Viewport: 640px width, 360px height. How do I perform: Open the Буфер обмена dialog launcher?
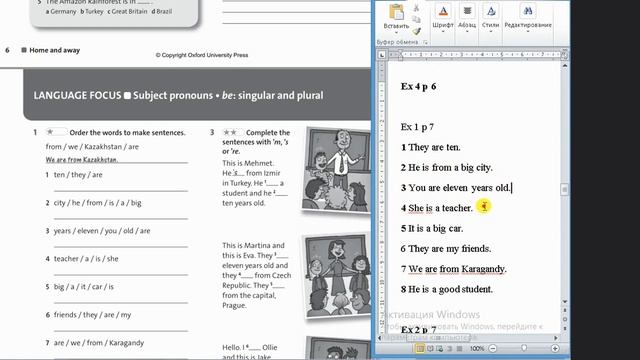[425, 42]
